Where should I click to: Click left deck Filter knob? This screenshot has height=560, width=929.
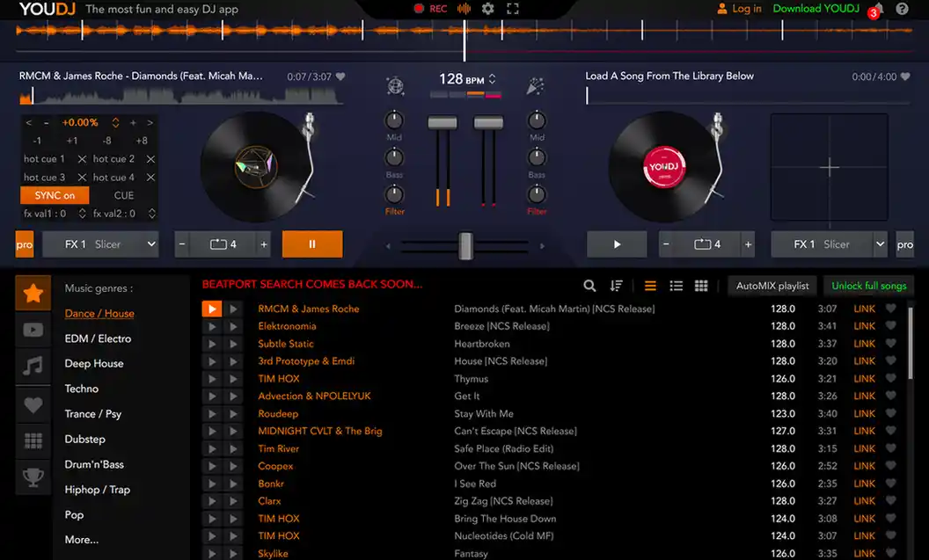point(395,194)
